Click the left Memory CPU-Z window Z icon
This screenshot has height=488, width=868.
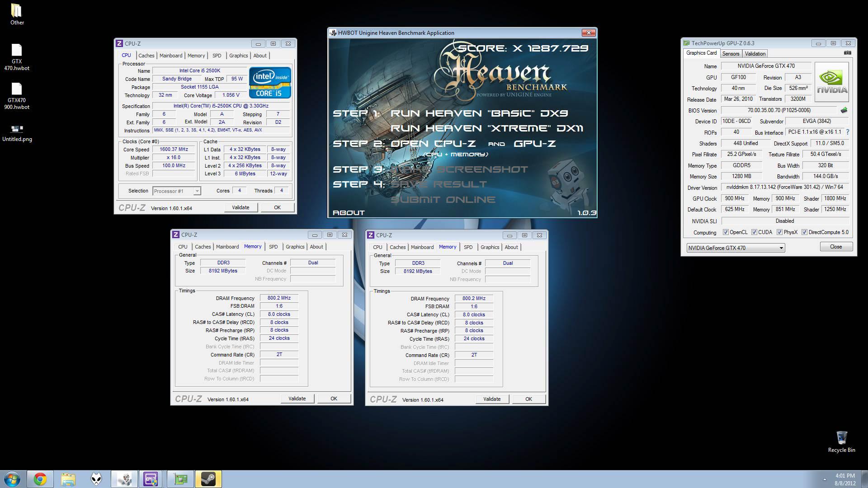point(176,235)
